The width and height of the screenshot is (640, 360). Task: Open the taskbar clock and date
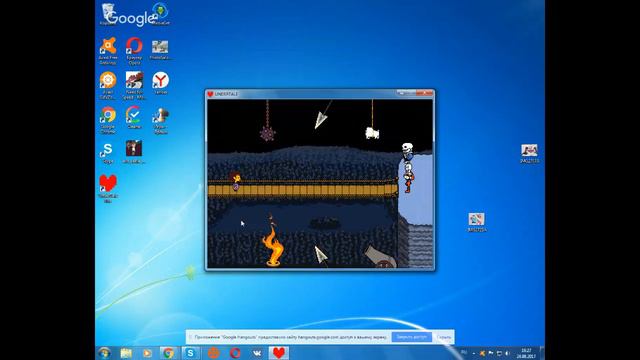pos(526,353)
